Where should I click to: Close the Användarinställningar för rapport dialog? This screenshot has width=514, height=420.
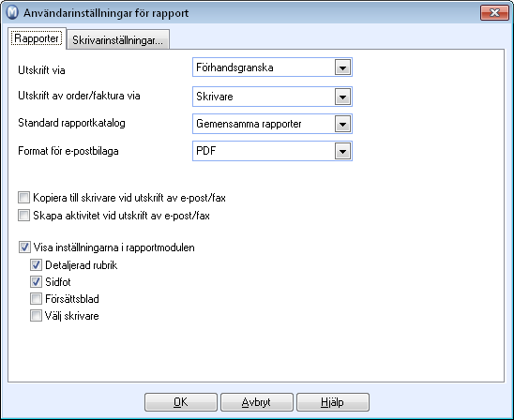click(494, 13)
